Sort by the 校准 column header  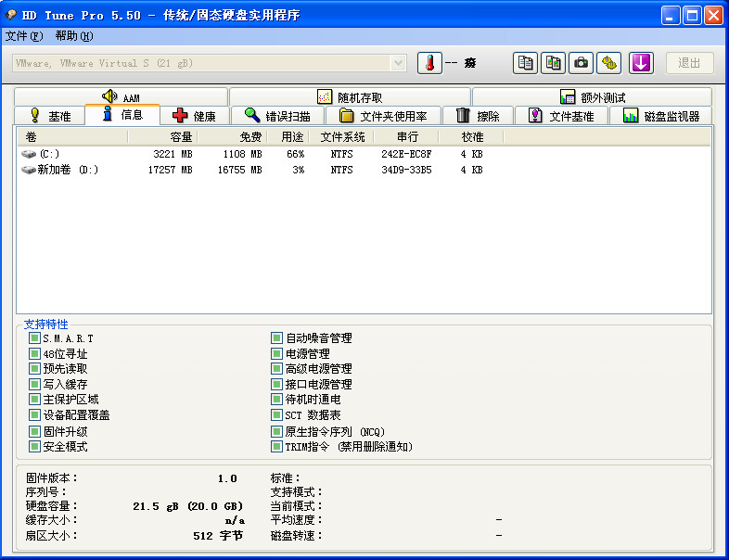[471, 137]
